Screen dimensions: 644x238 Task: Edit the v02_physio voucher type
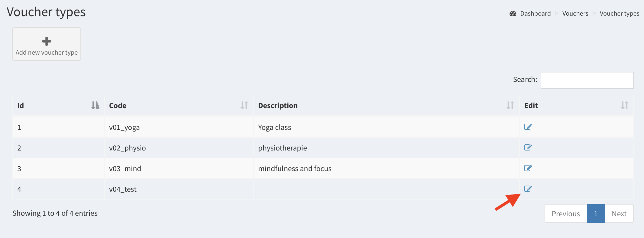coord(528,148)
